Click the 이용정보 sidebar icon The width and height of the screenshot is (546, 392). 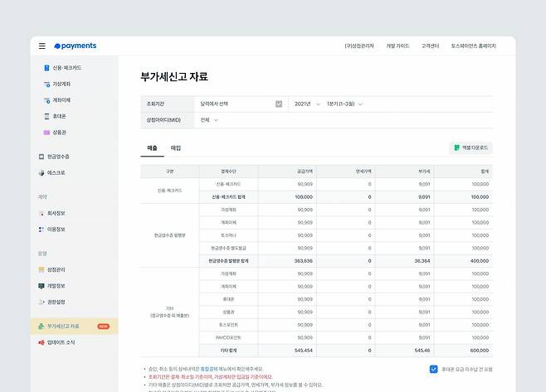pyautogui.click(x=41, y=230)
